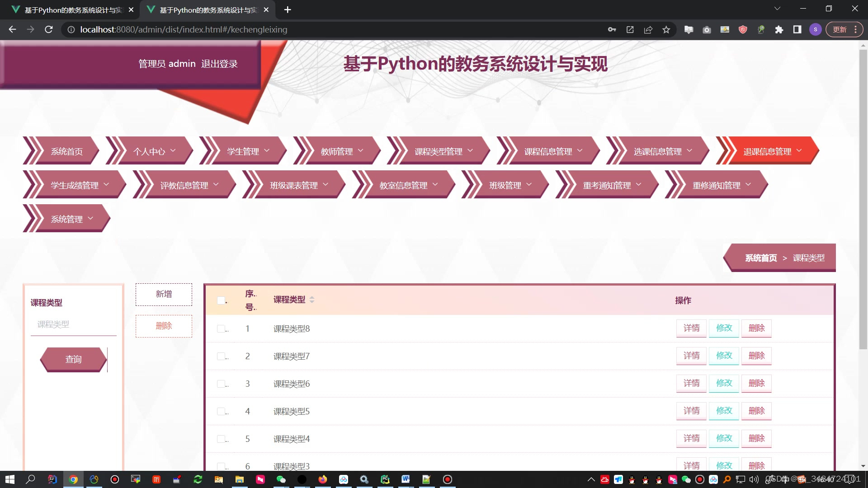The width and height of the screenshot is (868, 488).
Task: Click 详情 for 课程类型5
Action: click(x=691, y=411)
